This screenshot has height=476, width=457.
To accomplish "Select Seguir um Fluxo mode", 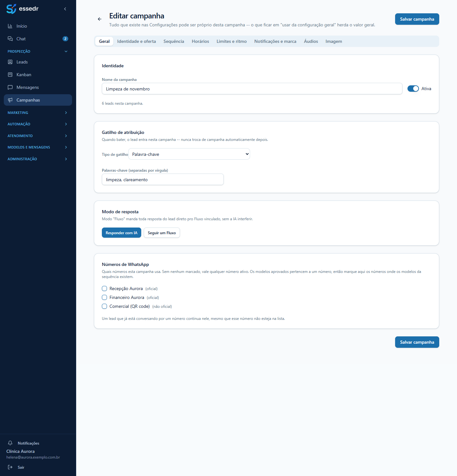I will point(162,233).
